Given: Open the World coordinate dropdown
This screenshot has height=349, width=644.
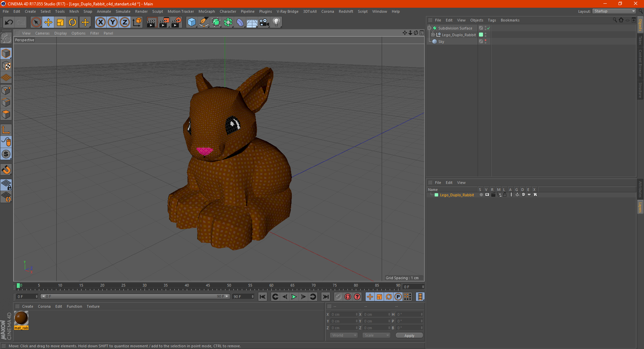Looking at the screenshot, I should [344, 335].
